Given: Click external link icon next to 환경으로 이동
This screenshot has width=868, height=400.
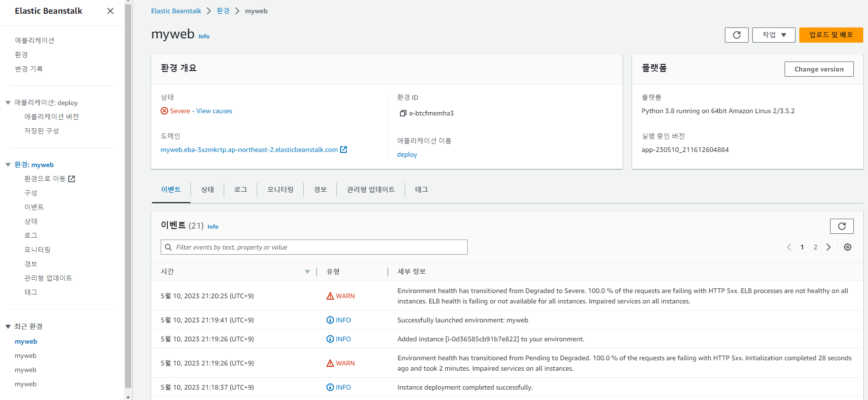Looking at the screenshot, I should (x=72, y=178).
